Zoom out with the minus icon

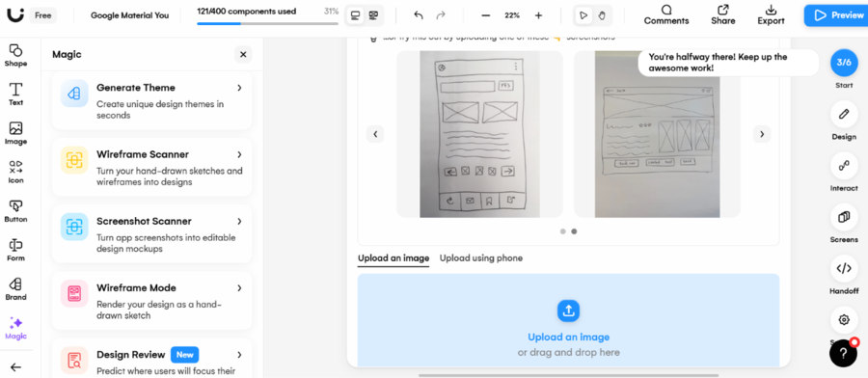pos(485,15)
